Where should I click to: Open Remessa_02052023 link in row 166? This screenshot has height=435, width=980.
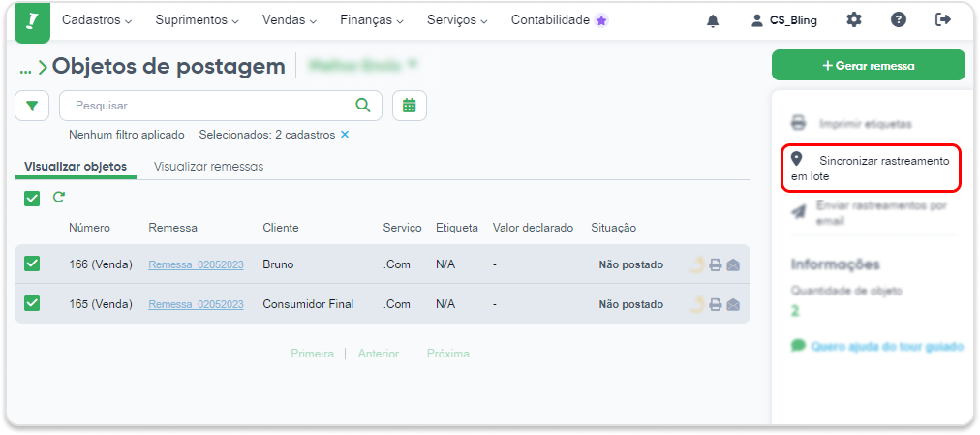point(196,265)
